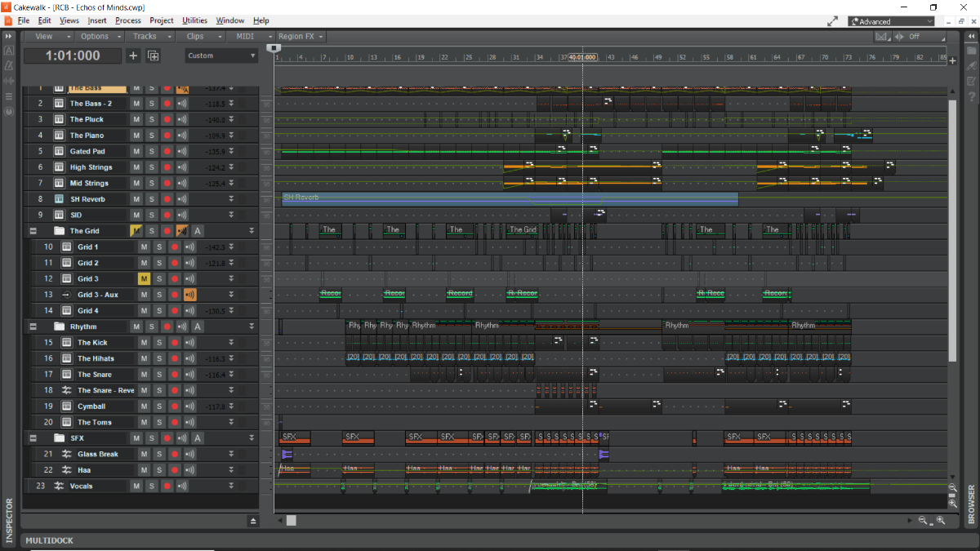980x551 pixels.
Task: Click the full screen expand arrows icon
Action: pyautogui.click(x=833, y=21)
